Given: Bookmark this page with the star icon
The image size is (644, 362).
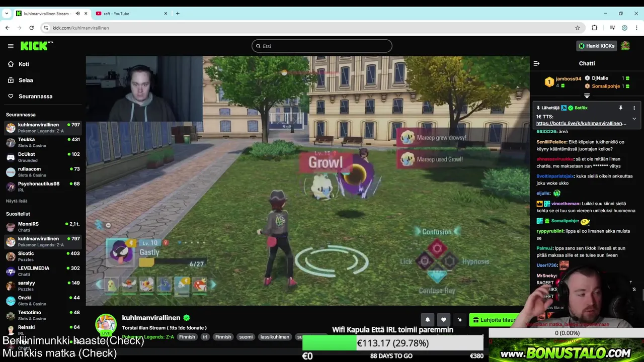Looking at the screenshot, I should pyautogui.click(x=578, y=28).
